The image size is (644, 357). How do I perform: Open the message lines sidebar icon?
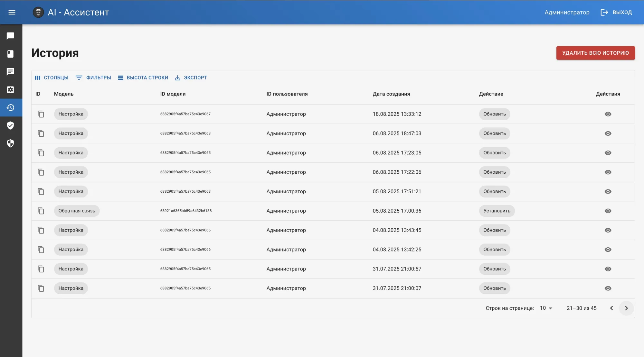coord(11,72)
